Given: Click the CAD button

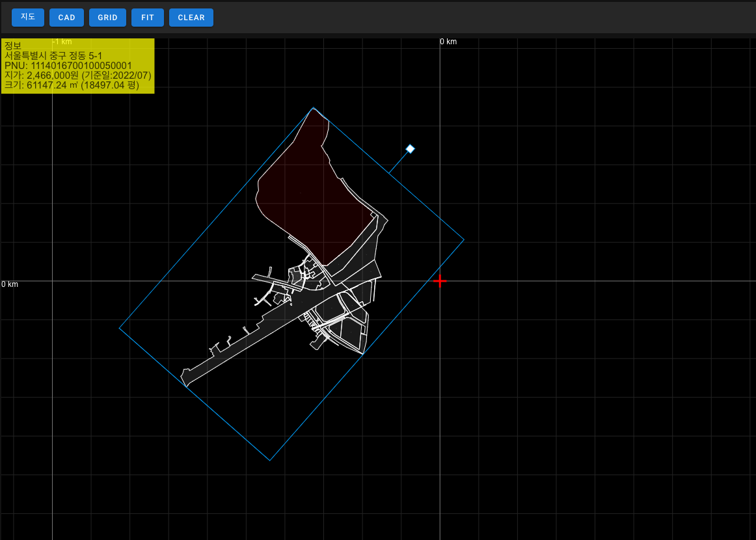Looking at the screenshot, I should tap(66, 18).
